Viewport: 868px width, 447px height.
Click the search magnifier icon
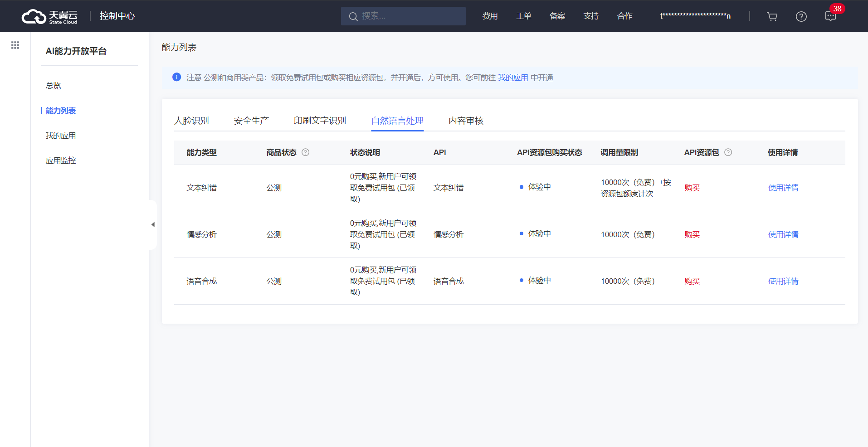(353, 16)
